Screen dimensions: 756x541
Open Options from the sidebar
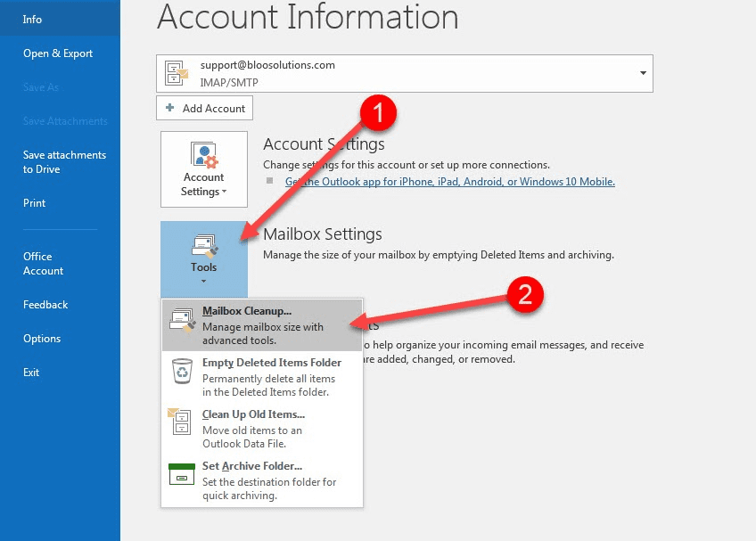pos(42,338)
